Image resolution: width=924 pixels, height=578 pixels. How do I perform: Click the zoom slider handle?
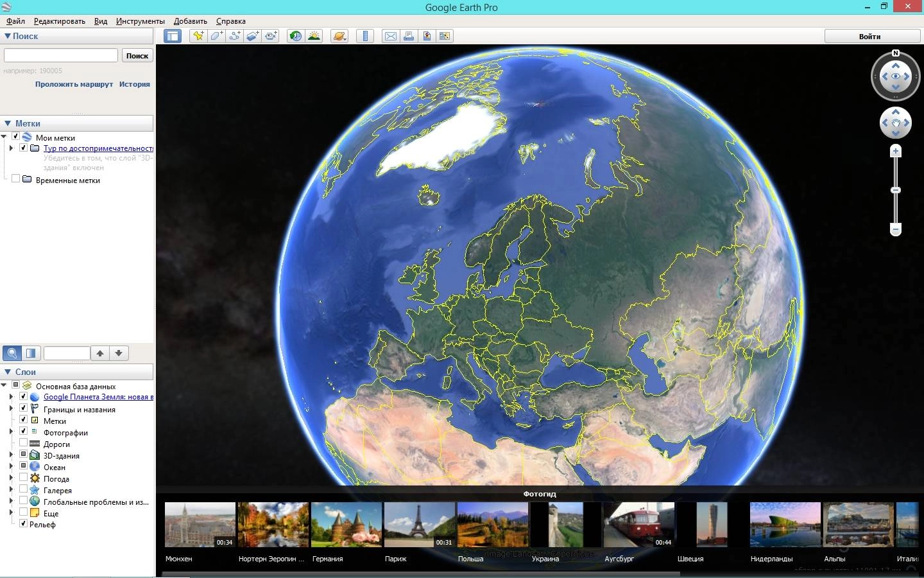click(896, 190)
